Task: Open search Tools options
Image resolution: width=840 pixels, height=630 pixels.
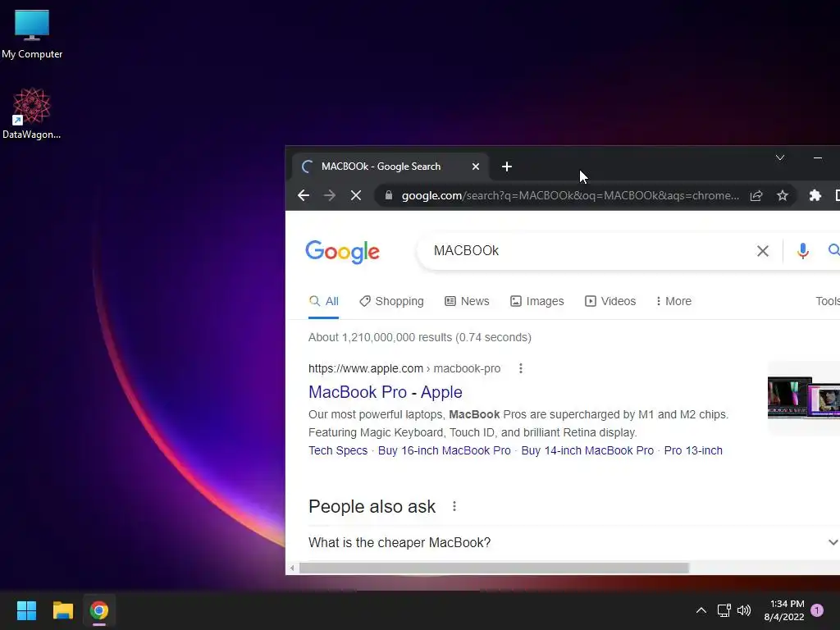Action: [x=827, y=301]
